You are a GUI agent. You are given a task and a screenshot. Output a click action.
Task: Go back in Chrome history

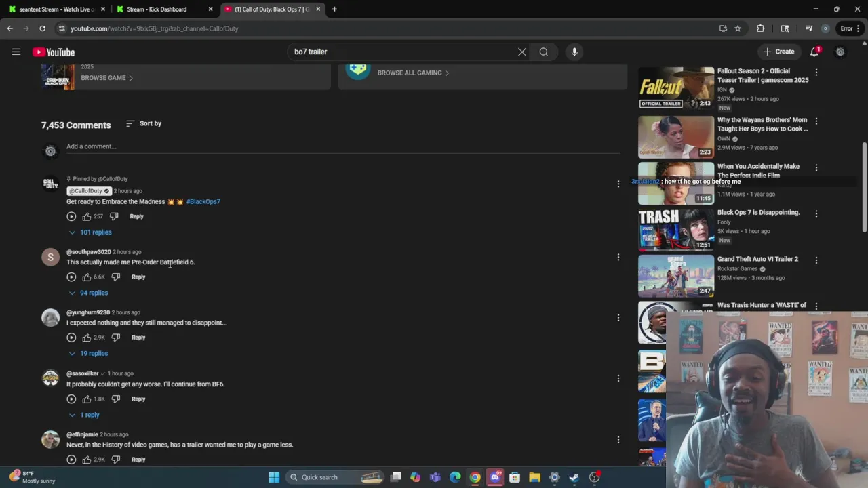[x=9, y=28]
